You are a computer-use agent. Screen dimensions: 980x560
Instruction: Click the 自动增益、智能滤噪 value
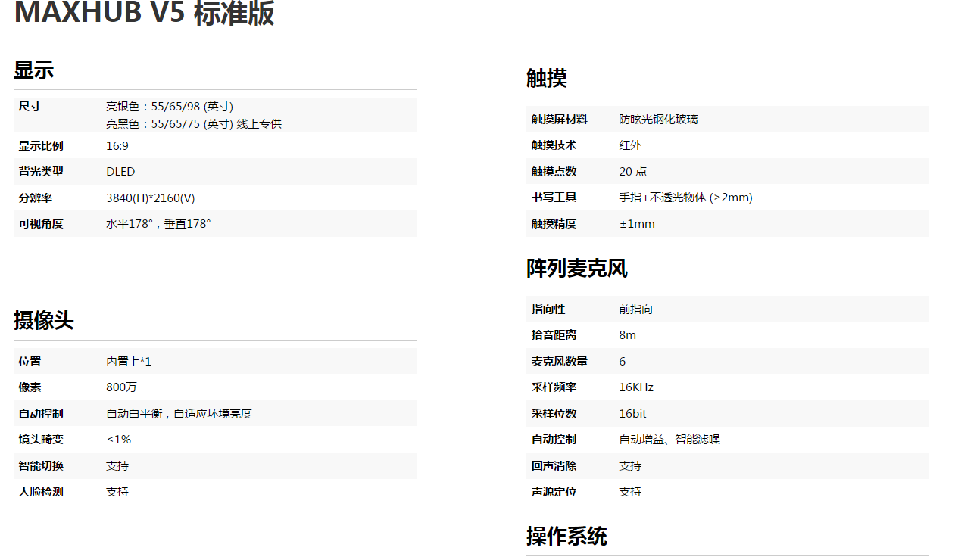click(x=669, y=439)
